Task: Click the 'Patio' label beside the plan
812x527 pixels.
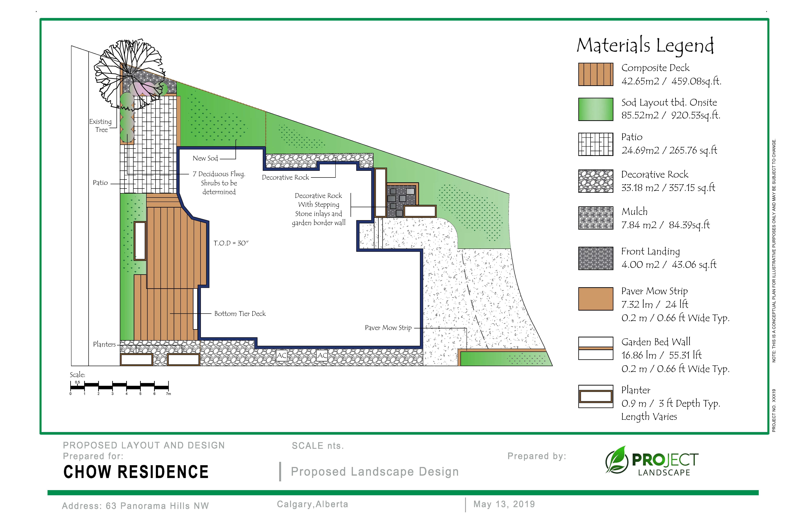Action: [x=100, y=183]
